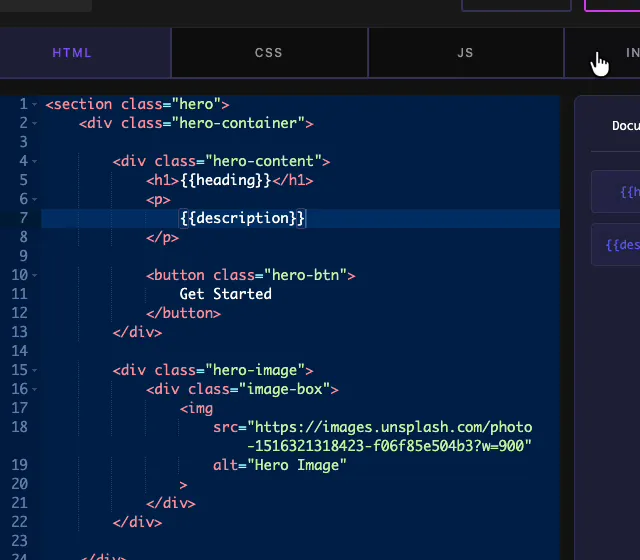The image size is (640, 560).
Task: Open the JS tab
Action: click(x=465, y=53)
